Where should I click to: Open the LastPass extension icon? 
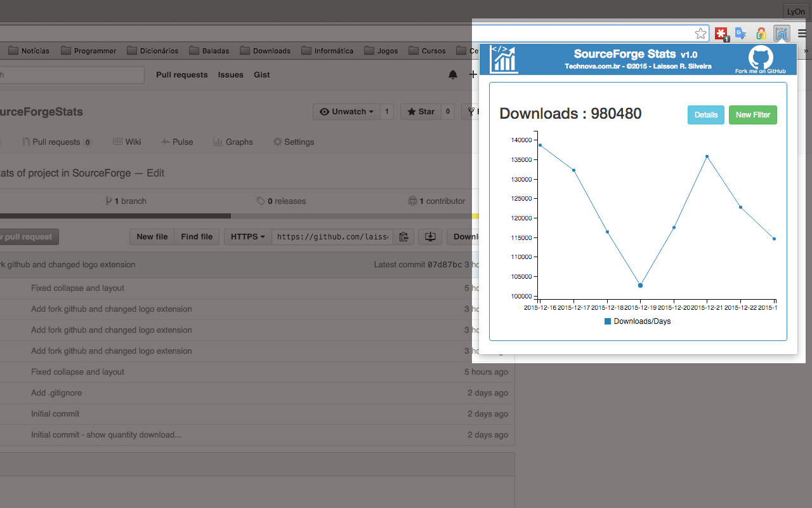[721, 34]
